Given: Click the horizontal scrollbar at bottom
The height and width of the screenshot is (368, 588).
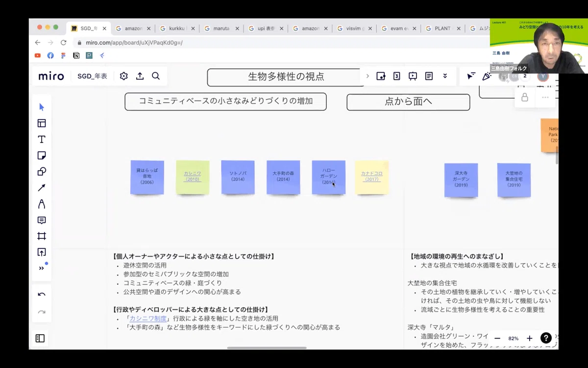Looking at the screenshot, I should point(267,348).
